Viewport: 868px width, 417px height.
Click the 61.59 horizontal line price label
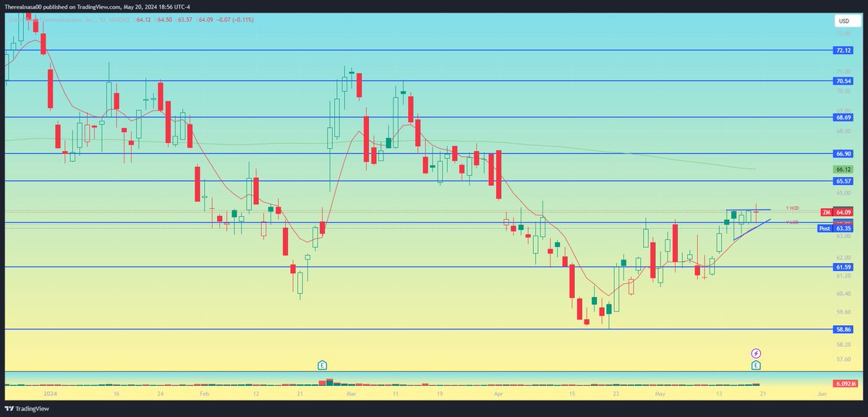843,267
